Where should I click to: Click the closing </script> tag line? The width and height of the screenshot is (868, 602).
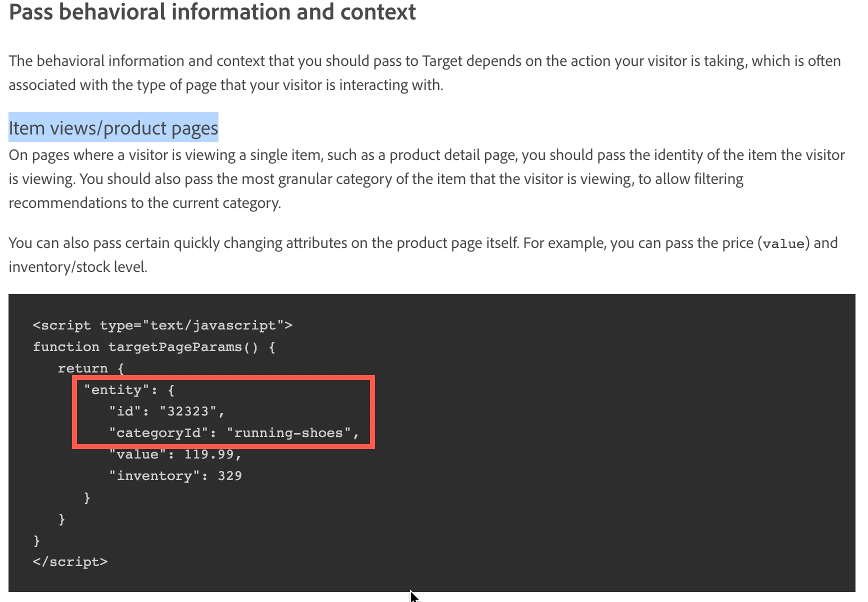[x=70, y=562]
